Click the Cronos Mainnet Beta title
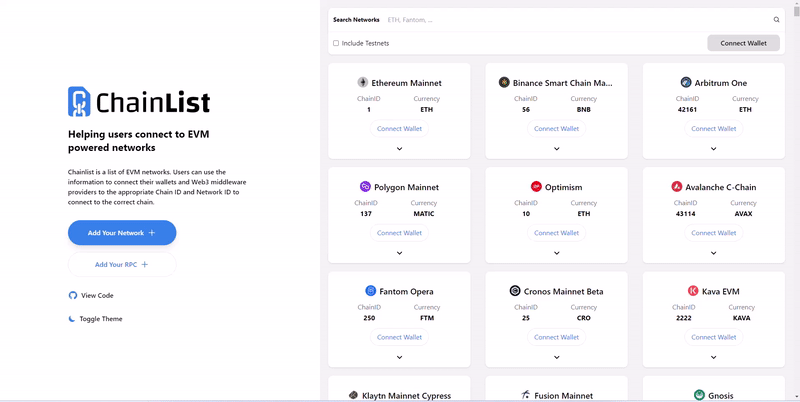 coord(563,292)
